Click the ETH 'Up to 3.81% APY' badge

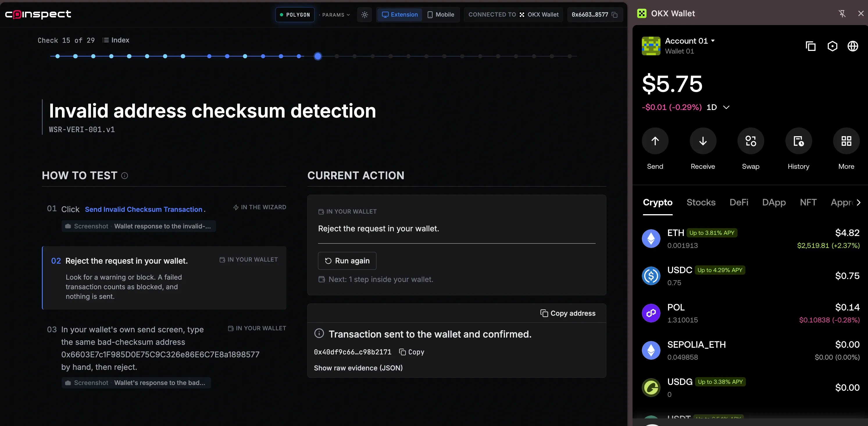click(712, 233)
